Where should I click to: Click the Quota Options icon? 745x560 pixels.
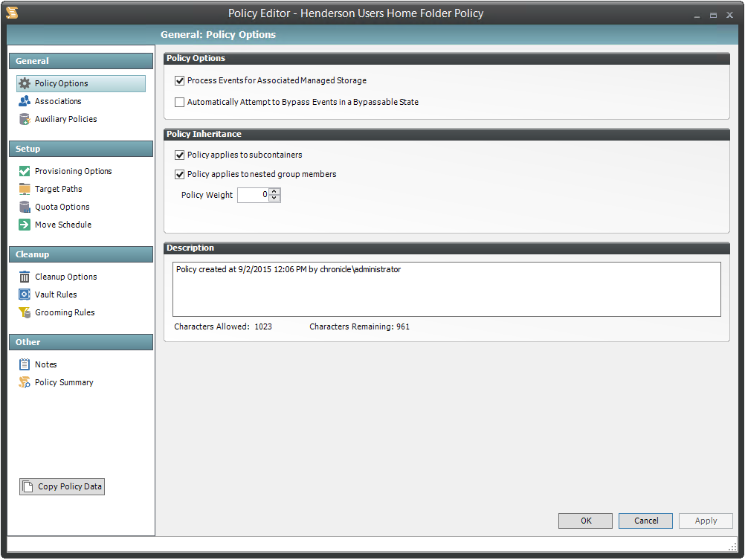25,207
